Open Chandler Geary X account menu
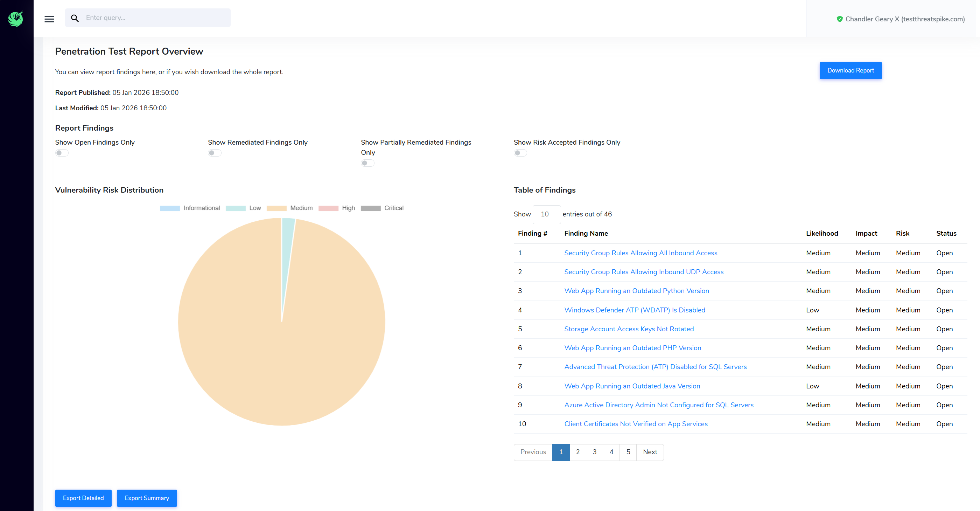 tap(905, 19)
